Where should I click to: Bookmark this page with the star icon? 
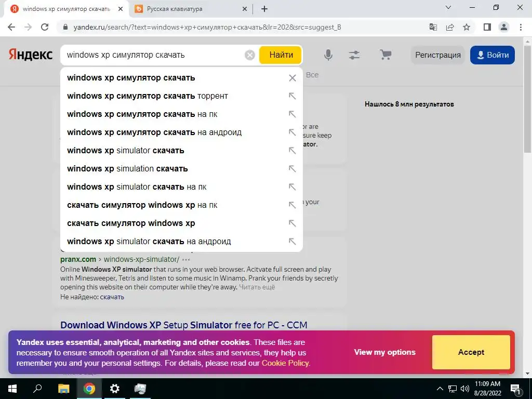click(x=467, y=27)
